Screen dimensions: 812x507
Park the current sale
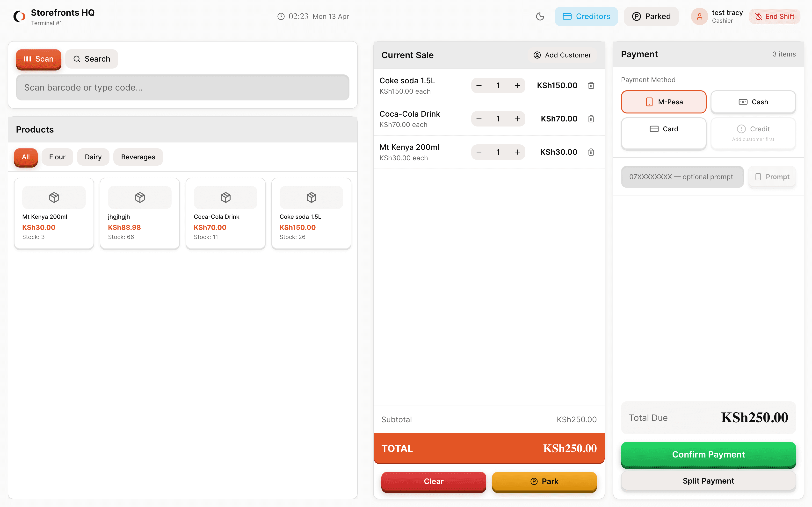pos(544,481)
